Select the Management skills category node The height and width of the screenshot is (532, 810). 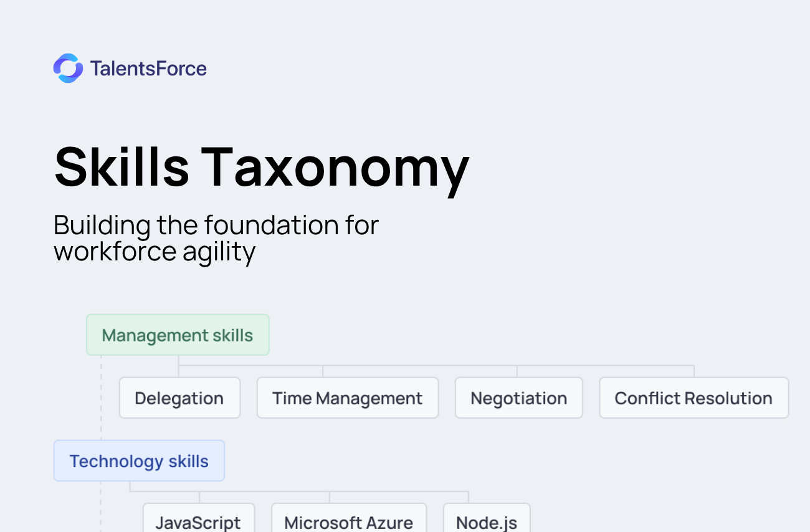click(x=178, y=335)
